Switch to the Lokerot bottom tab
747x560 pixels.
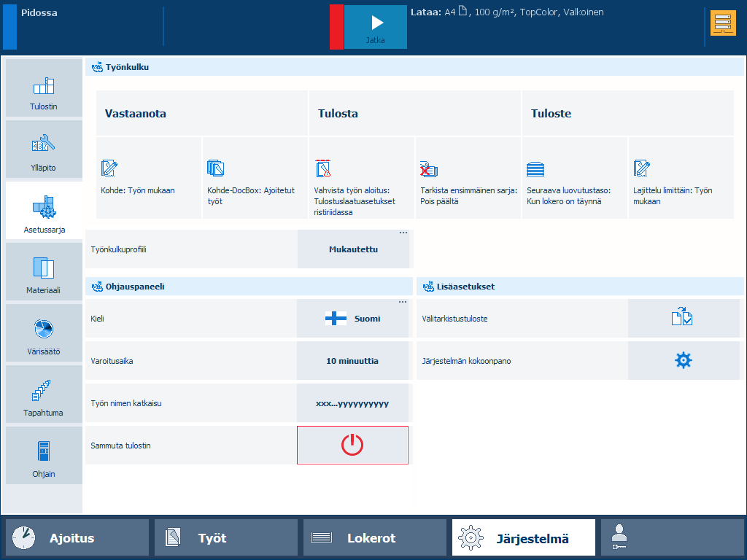pos(375,538)
